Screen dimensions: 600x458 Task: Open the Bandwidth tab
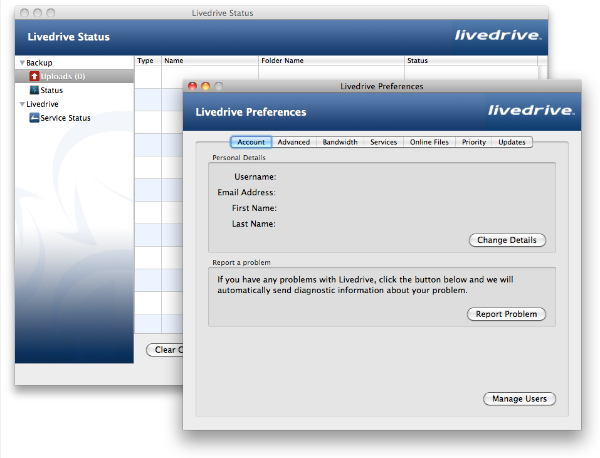coord(340,142)
